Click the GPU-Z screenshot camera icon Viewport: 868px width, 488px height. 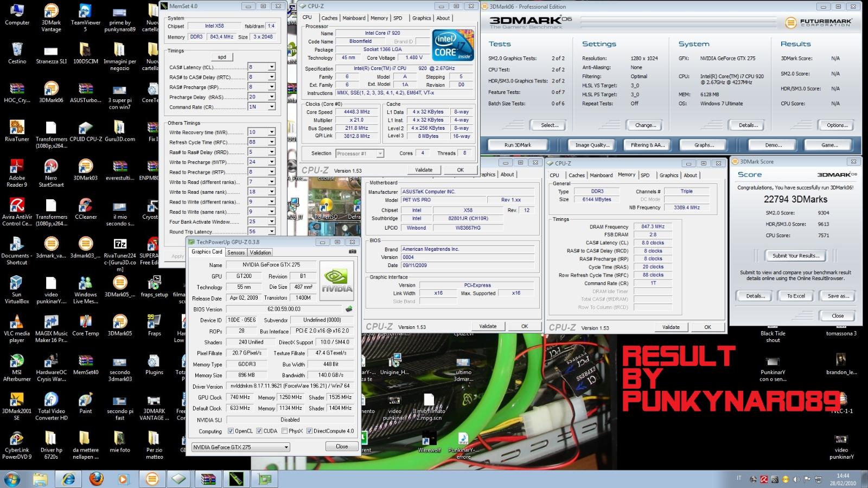click(353, 252)
